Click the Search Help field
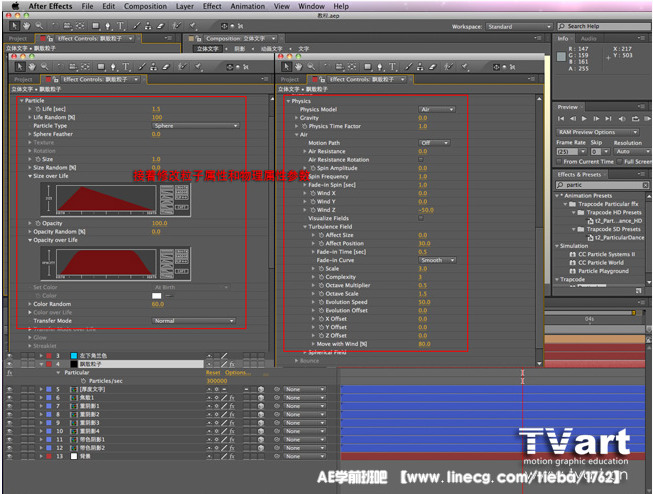Viewport: 653px width, 494px height. click(603, 26)
